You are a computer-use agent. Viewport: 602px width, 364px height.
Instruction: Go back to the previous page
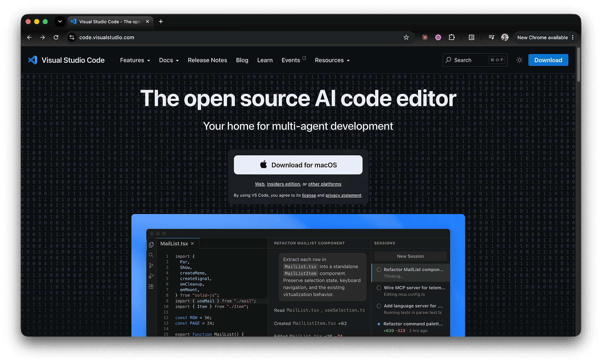coord(29,37)
